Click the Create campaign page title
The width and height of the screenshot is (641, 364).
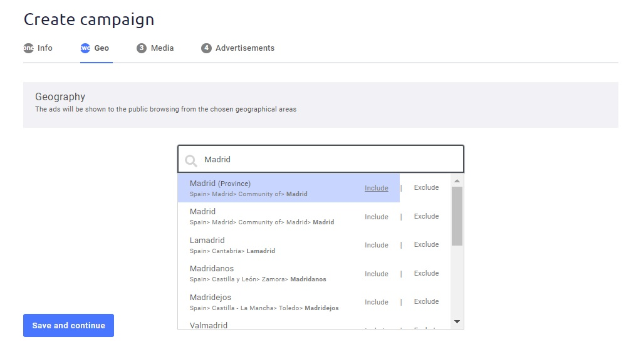point(89,19)
